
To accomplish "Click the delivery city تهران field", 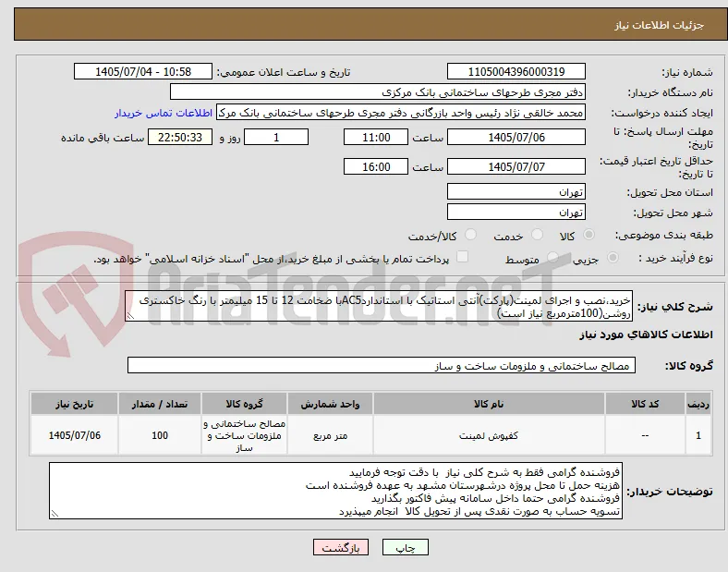I will tap(516, 213).
